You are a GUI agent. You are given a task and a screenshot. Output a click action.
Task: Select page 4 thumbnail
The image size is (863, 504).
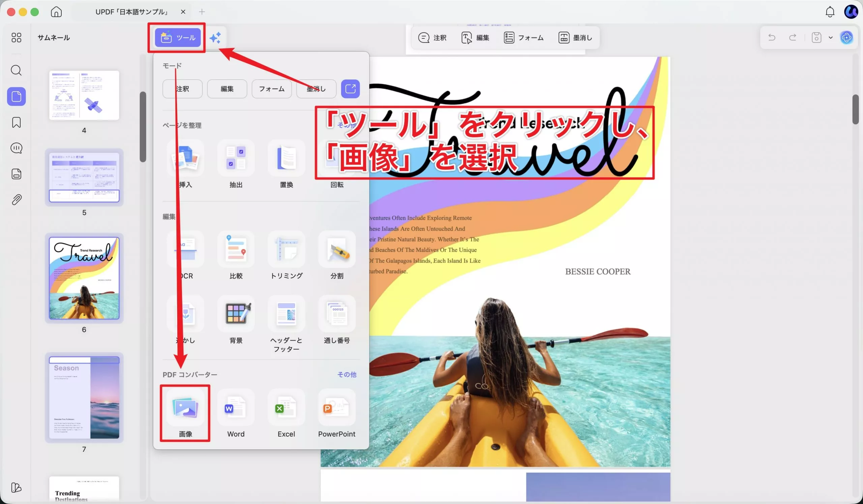coord(84,95)
